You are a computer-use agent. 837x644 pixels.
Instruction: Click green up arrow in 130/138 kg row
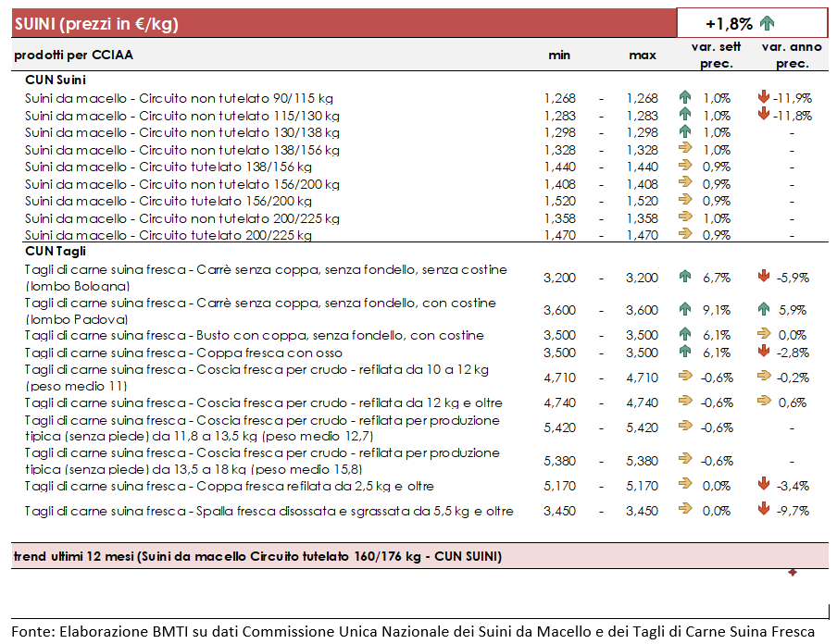tap(685, 131)
